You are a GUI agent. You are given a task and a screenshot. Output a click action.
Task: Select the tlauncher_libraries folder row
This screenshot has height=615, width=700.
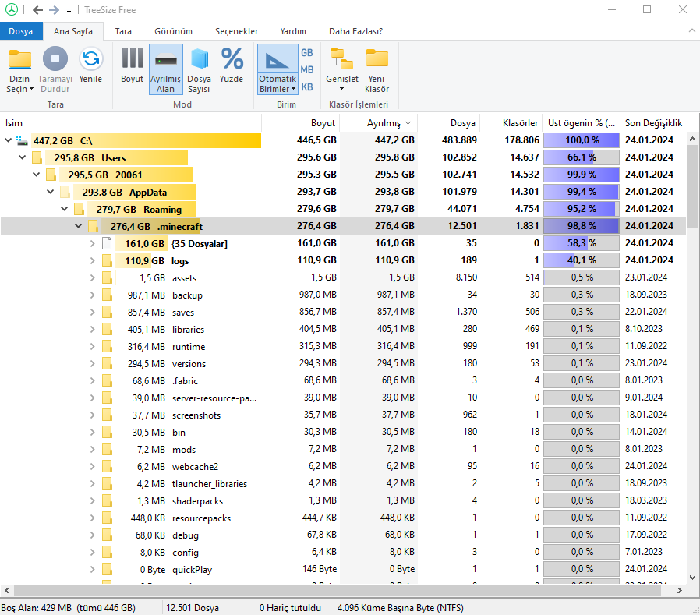click(343, 483)
